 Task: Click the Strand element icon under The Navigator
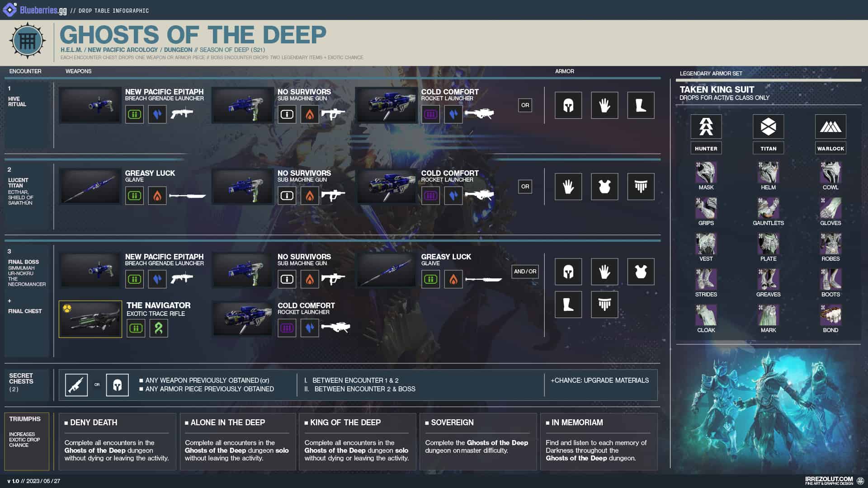point(159,328)
